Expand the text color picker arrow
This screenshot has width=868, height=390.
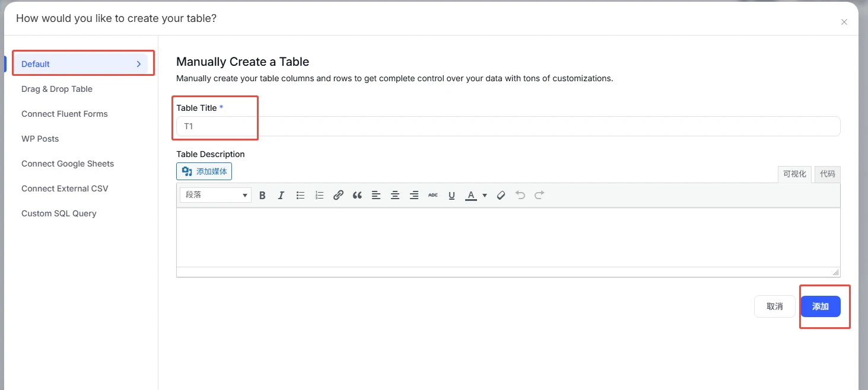485,195
